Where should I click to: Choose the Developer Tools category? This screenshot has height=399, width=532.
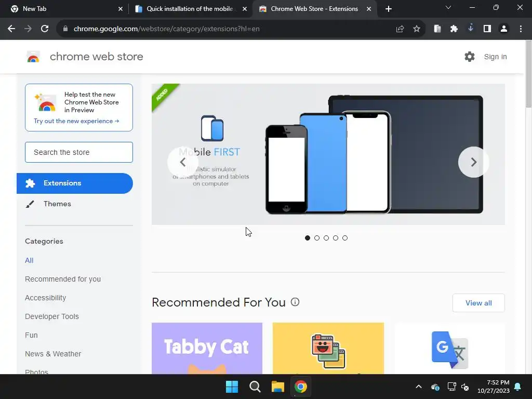click(x=52, y=316)
